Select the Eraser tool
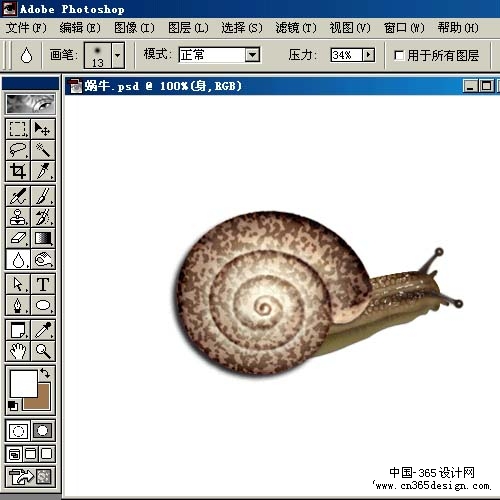The width and height of the screenshot is (500, 500). tap(18, 238)
